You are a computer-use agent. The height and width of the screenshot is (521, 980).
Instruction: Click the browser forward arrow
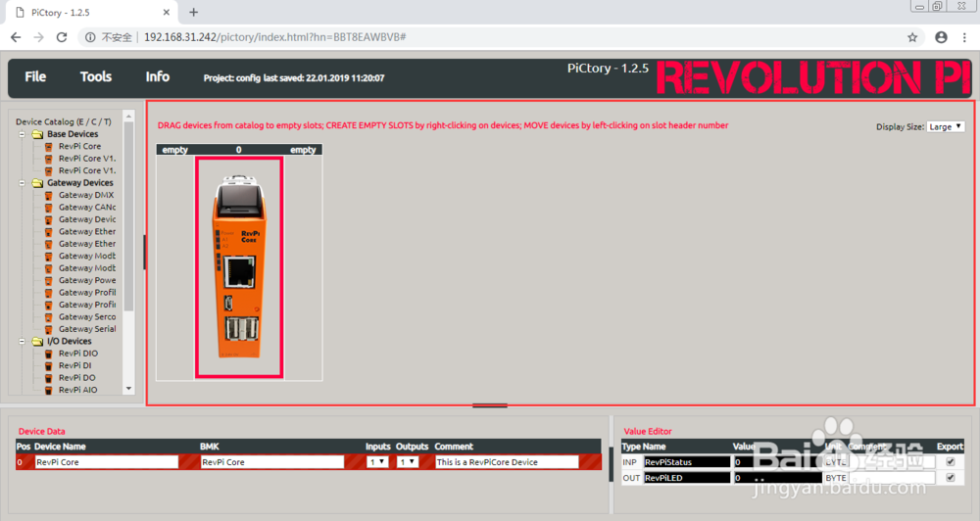point(39,37)
